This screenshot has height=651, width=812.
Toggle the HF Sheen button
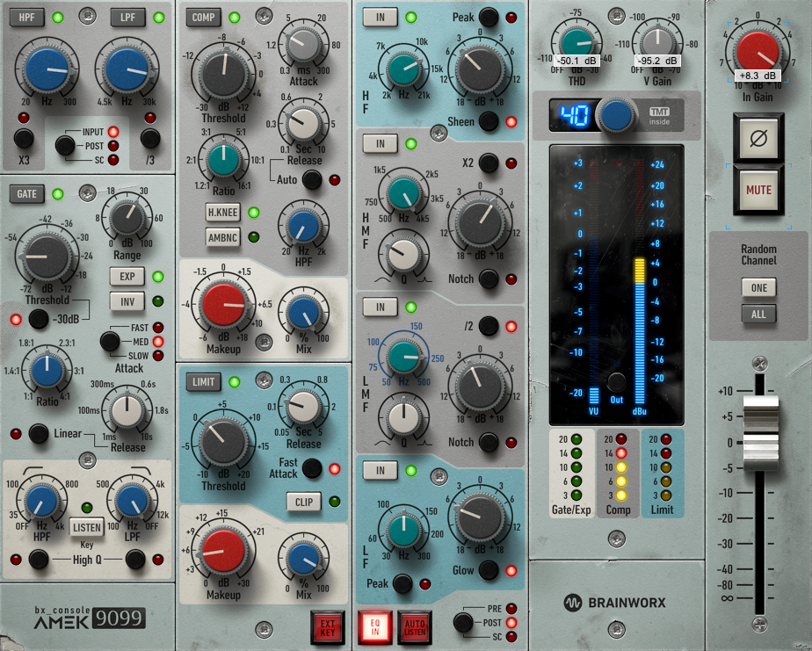(489, 122)
